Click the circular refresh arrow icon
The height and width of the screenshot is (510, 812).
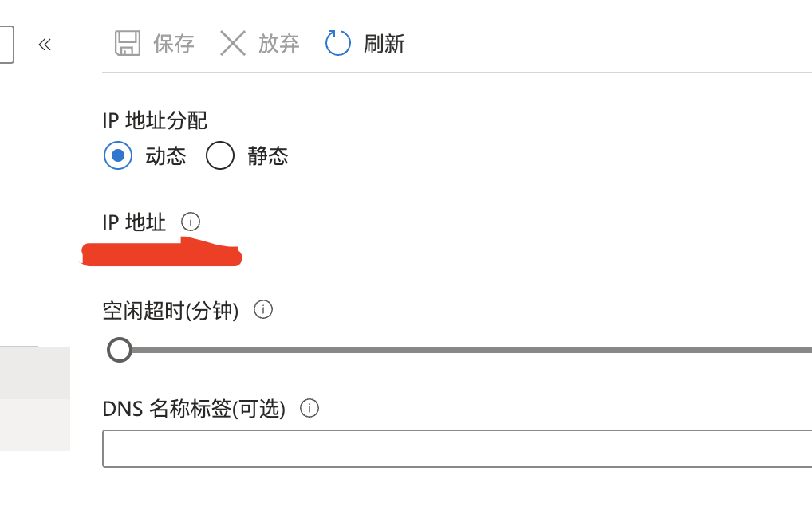338,43
